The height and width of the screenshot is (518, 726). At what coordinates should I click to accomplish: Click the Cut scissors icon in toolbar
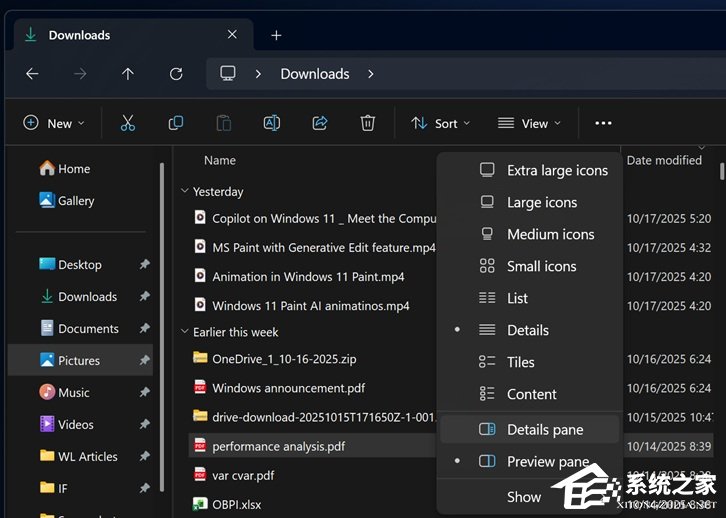tap(127, 123)
